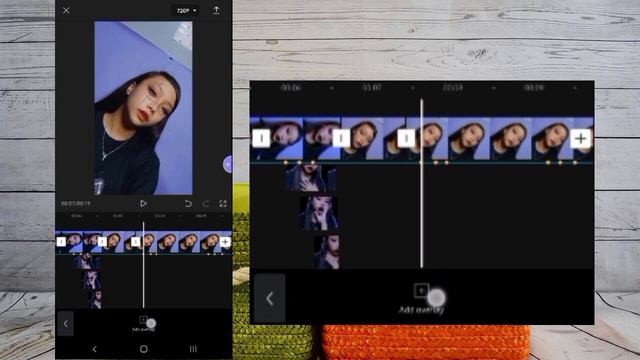Go back using phone toolbar chevron

pos(66,324)
